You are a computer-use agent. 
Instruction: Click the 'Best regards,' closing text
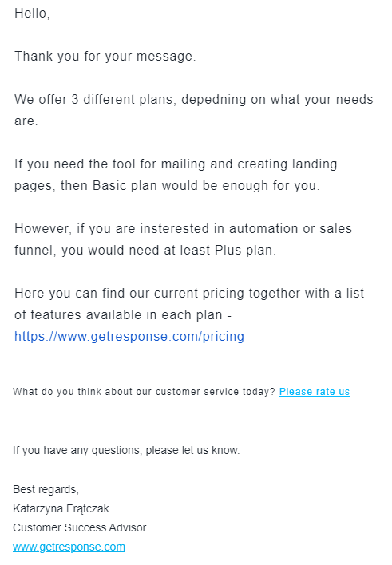[46, 489]
